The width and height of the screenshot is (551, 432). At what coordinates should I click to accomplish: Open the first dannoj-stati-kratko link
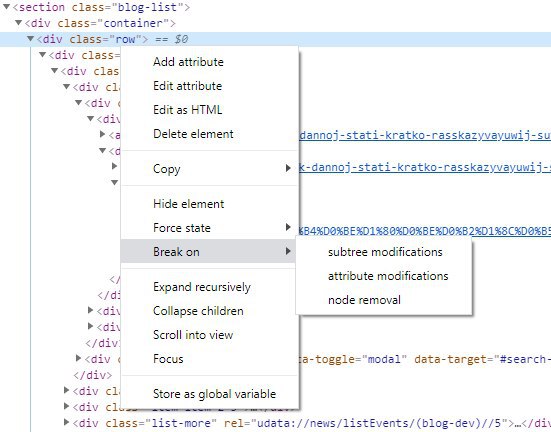(x=425, y=135)
